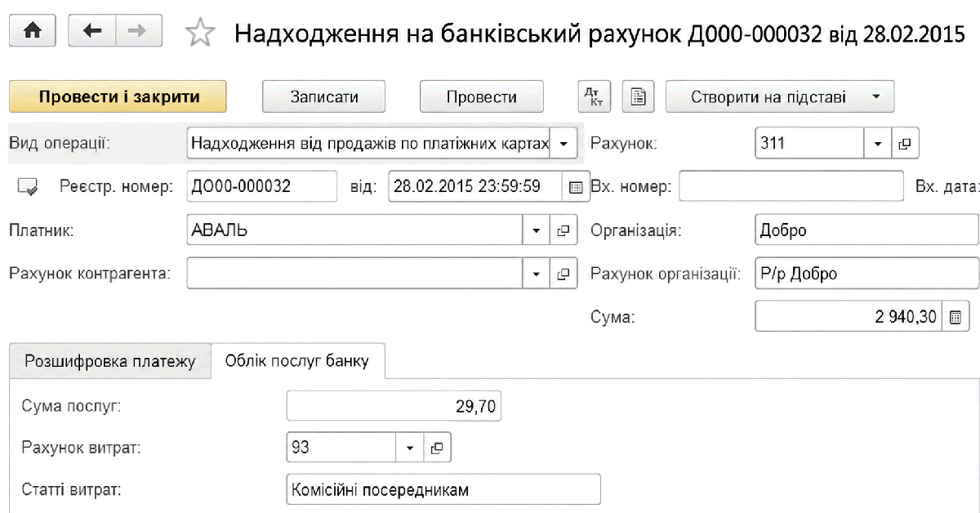Viewport: 980px width, 513px height.
Task: Open the account 311 details icon
Action: [x=904, y=144]
